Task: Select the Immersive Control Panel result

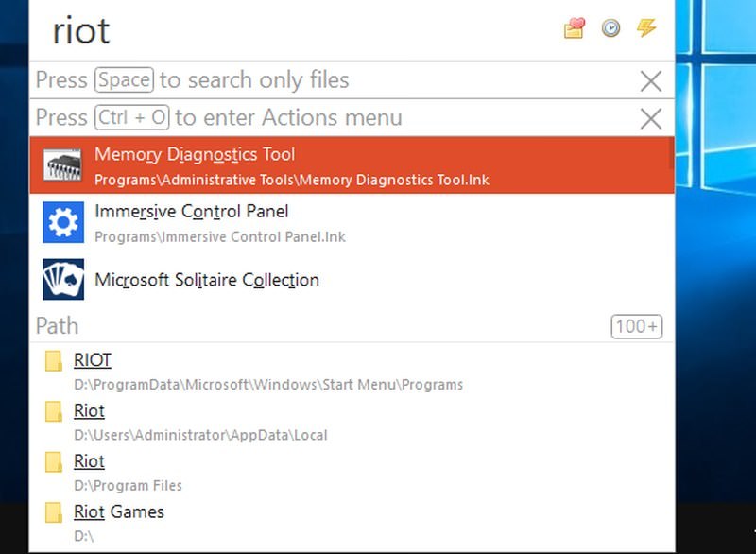Action: [x=283, y=223]
